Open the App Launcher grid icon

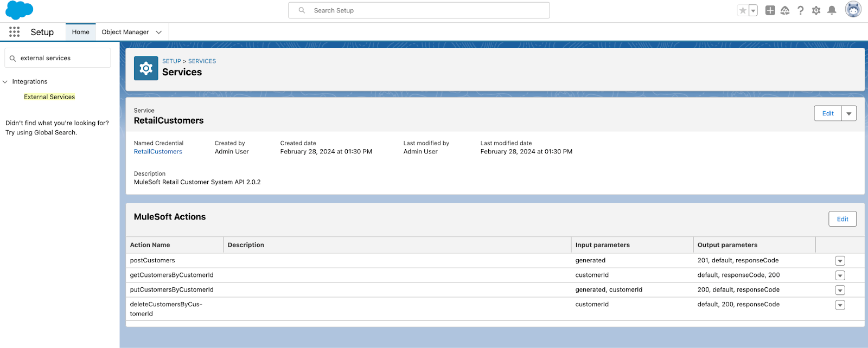[x=15, y=32]
